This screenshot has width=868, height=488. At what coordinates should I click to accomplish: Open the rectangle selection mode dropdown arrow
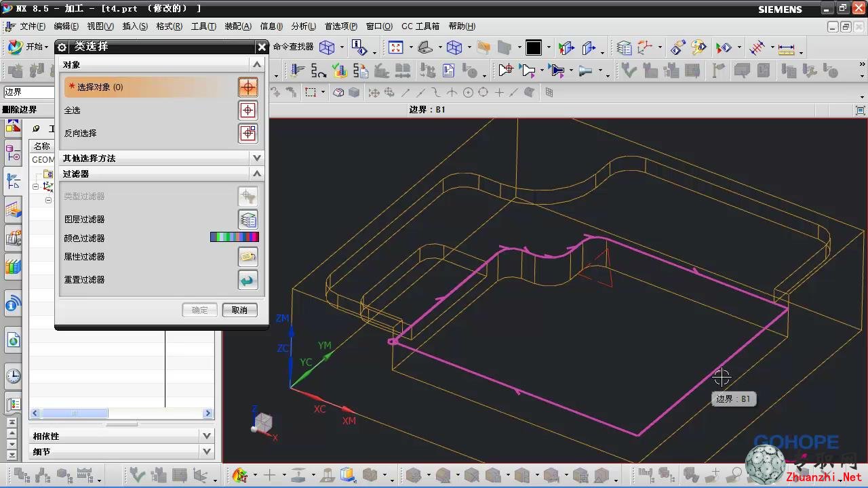pos(323,93)
